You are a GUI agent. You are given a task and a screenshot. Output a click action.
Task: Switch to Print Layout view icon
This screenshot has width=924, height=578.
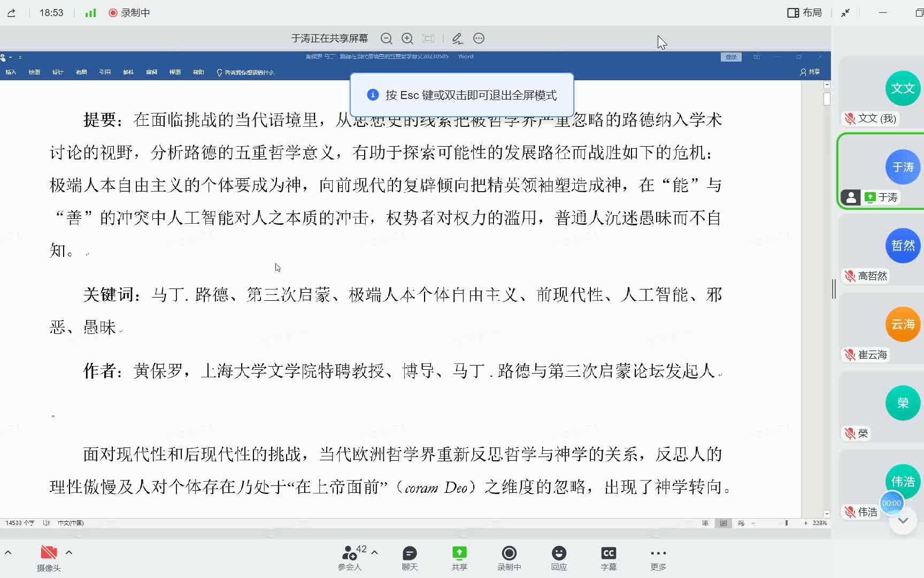pyautogui.click(x=723, y=523)
